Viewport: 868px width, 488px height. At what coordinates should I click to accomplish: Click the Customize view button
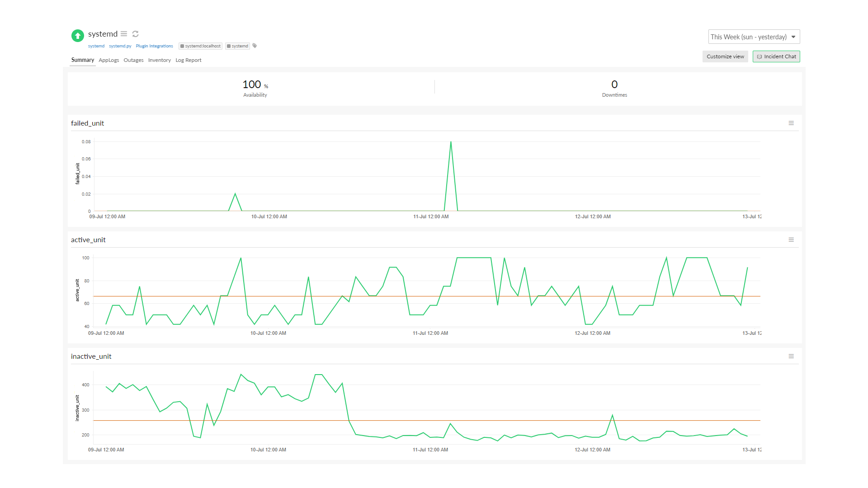725,56
